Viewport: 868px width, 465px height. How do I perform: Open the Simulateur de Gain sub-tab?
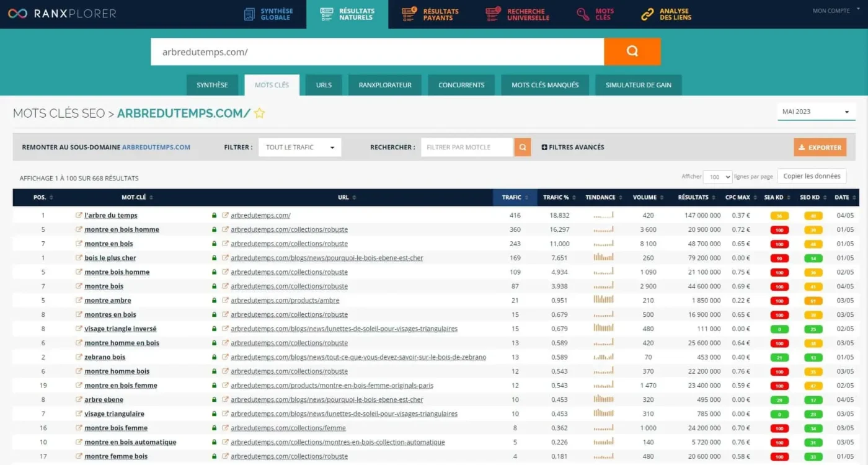click(639, 85)
